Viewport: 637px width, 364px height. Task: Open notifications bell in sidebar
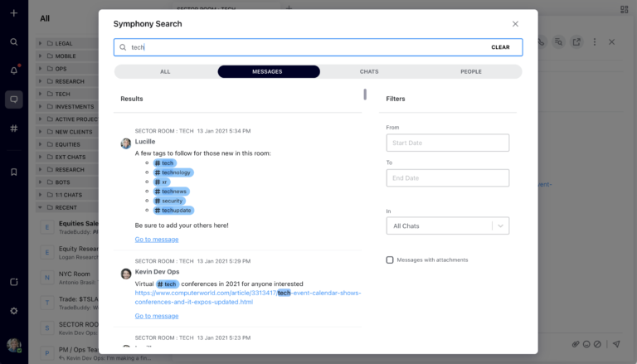tap(13, 70)
